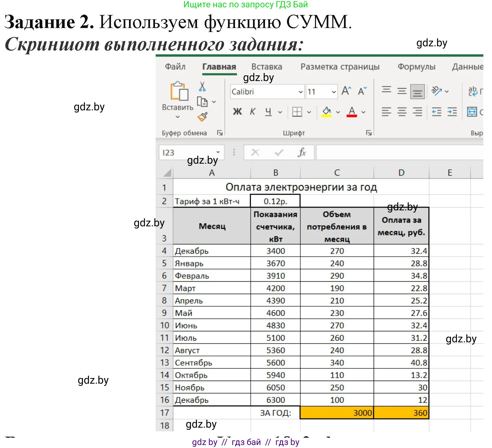492x448 pixels.
Task: Switch to the Формулы ribbon tab
Action: click(416, 67)
